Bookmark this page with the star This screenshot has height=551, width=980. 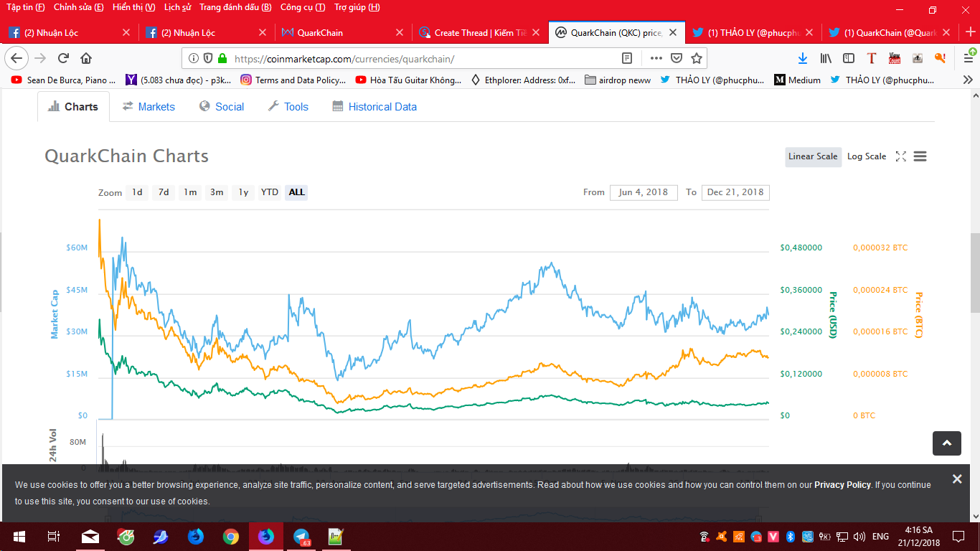pos(696,58)
